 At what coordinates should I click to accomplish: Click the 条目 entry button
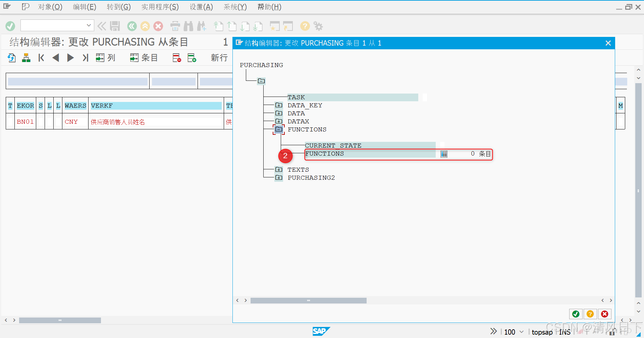pyautogui.click(x=144, y=58)
